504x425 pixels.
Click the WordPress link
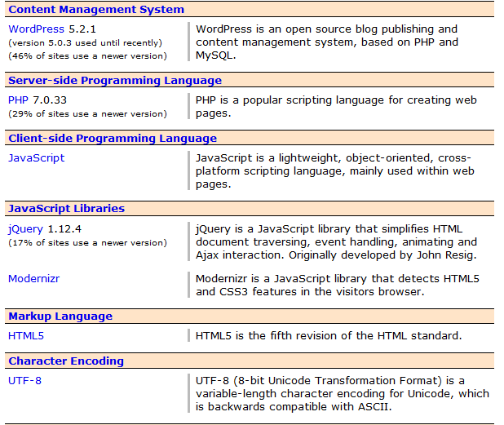click(36, 29)
